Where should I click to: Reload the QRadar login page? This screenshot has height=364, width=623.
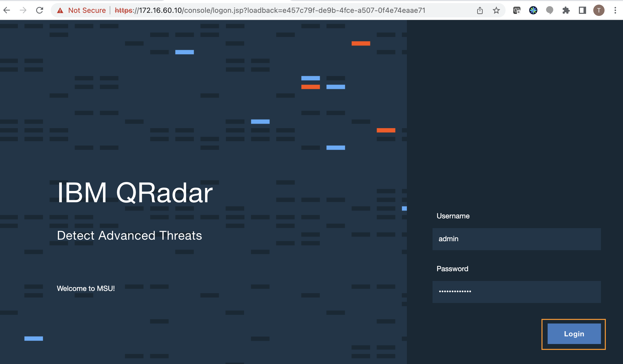(39, 10)
